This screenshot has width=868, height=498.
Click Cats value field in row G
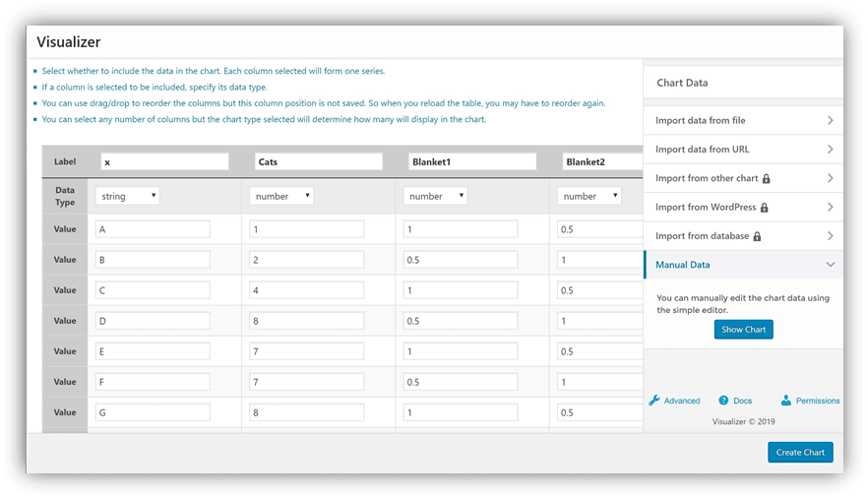point(306,412)
